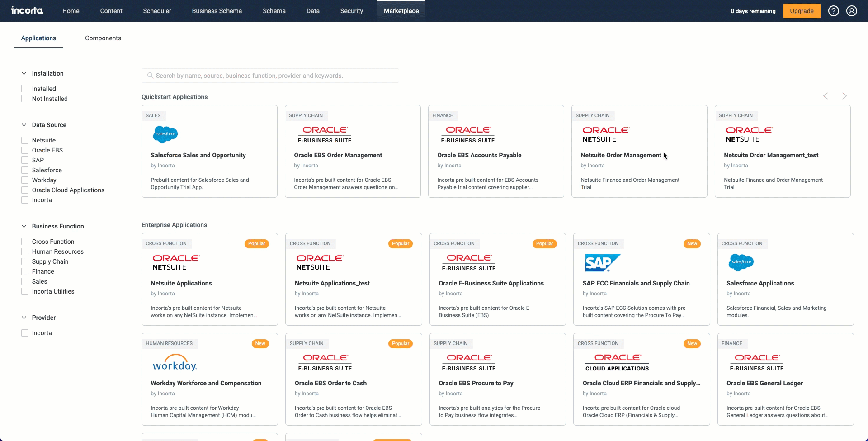Tick the Salesforce data source checkbox
The image size is (868, 441).
click(x=25, y=170)
